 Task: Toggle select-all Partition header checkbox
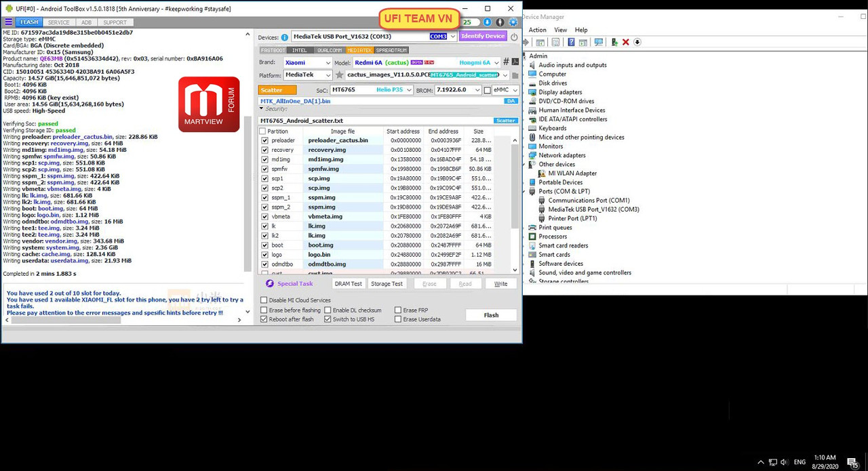tap(262, 131)
